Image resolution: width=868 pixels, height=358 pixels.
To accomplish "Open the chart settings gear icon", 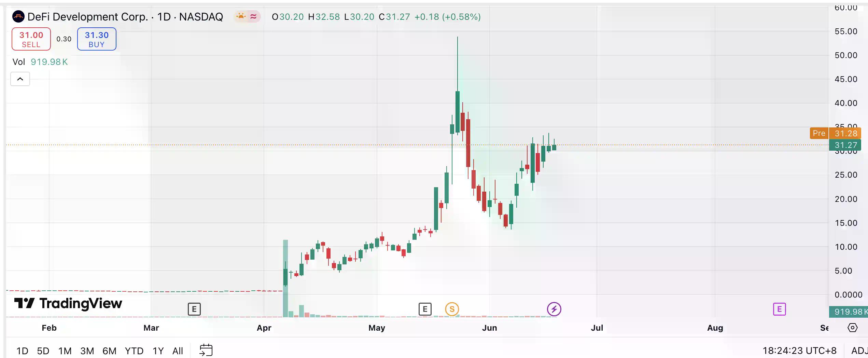I will coord(852,328).
